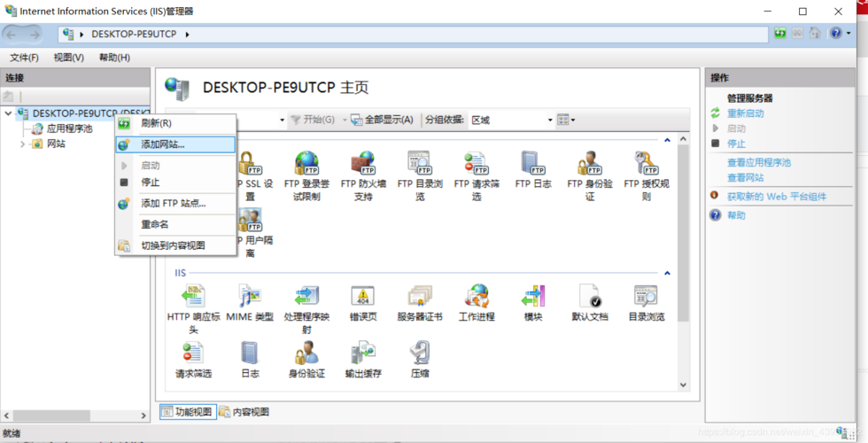Image resolution: width=868 pixels, height=443 pixels.
Task: Choose 添加 FTP 站点... in the context menu
Action: pyautogui.click(x=175, y=203)
